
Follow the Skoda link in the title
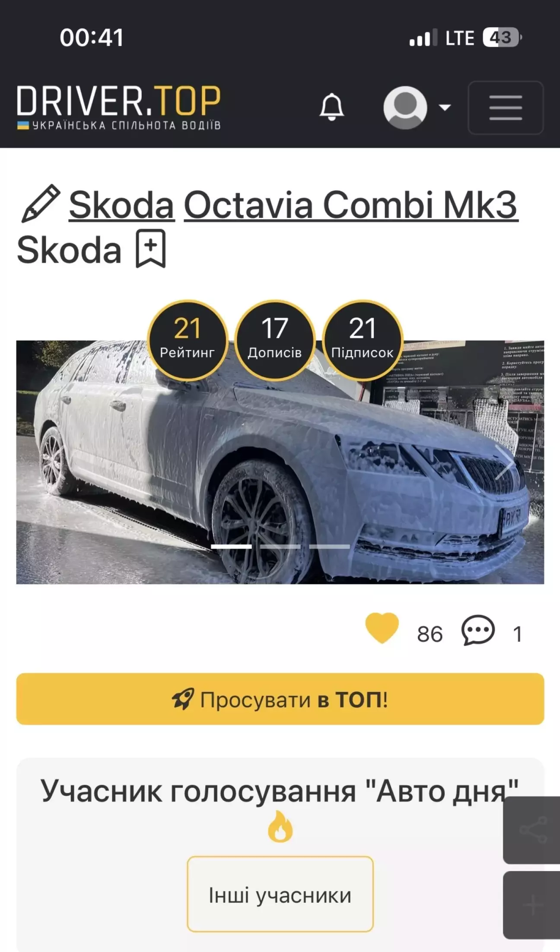121,205
